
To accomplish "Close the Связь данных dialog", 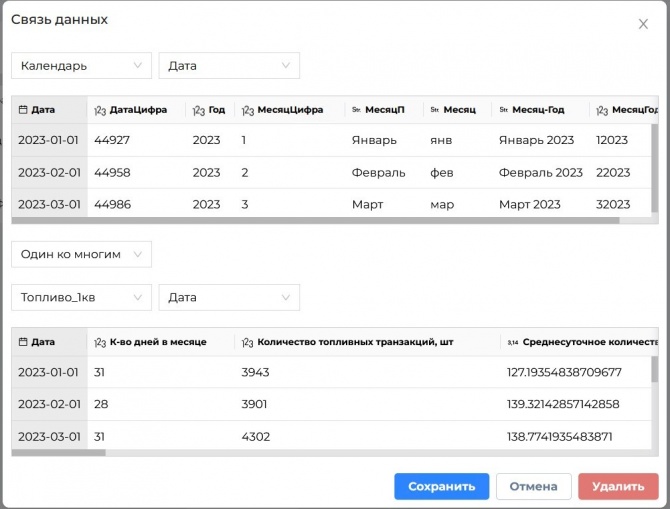I will click(x=643, y=24).
